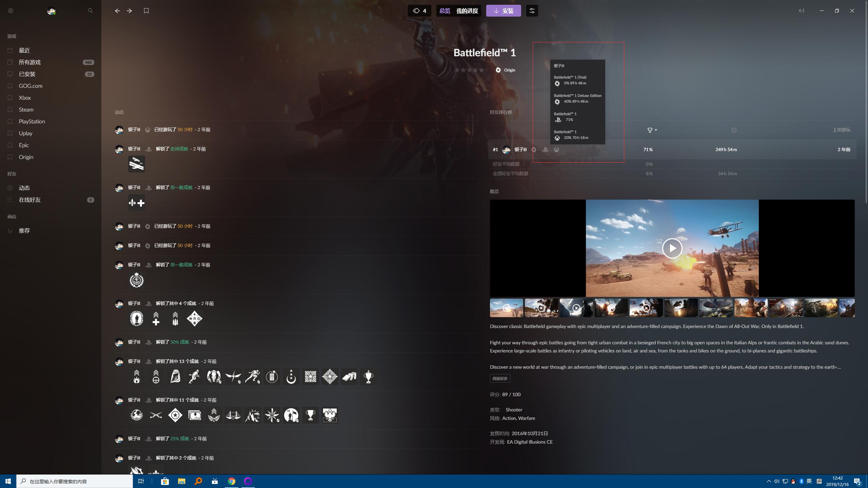Viewport: 868px width, 488px height.
Task: Sort leaderboard by the trophy dropdown
Action: [652, 130]
